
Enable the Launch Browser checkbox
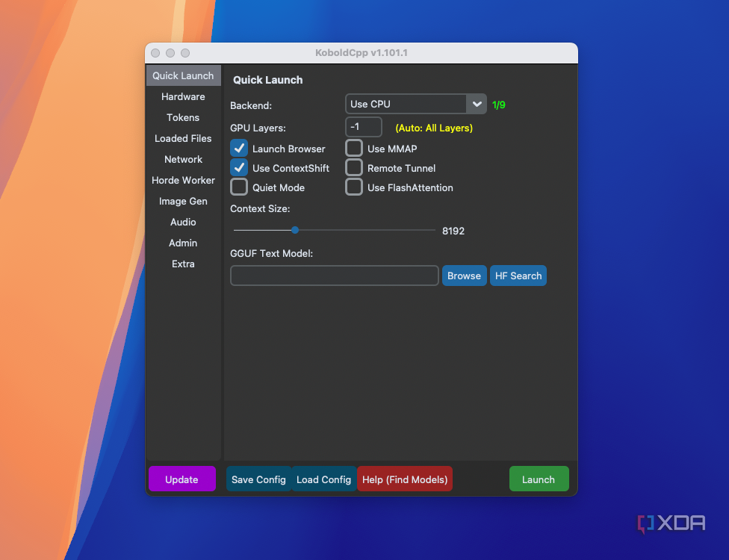click(239, 149)
